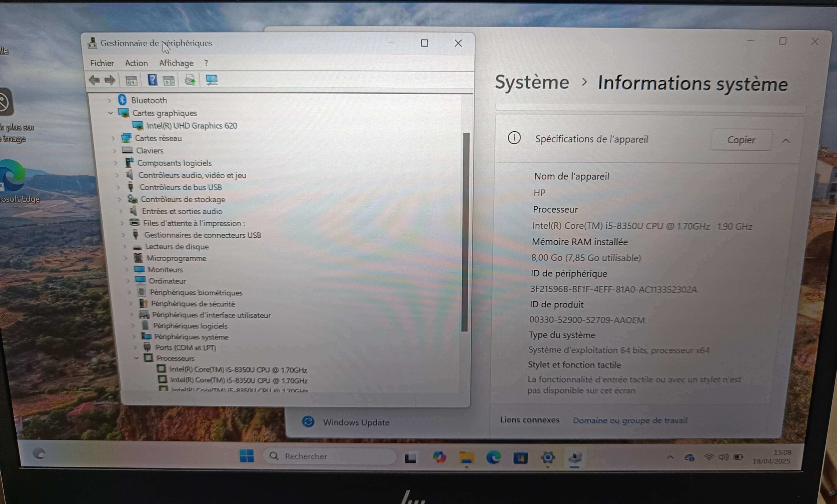Collapse Spécifications de l'appareil section chevron
837x504 pixels.
click(785, 141)
